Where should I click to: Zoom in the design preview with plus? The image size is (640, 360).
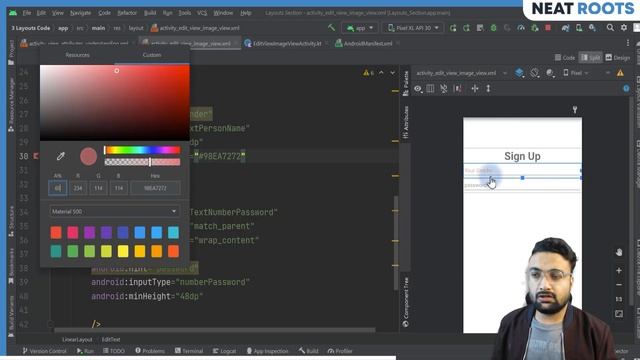619,270
